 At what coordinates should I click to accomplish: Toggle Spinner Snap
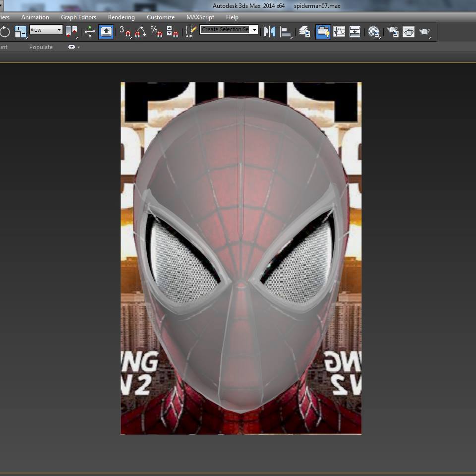(172, 32)
